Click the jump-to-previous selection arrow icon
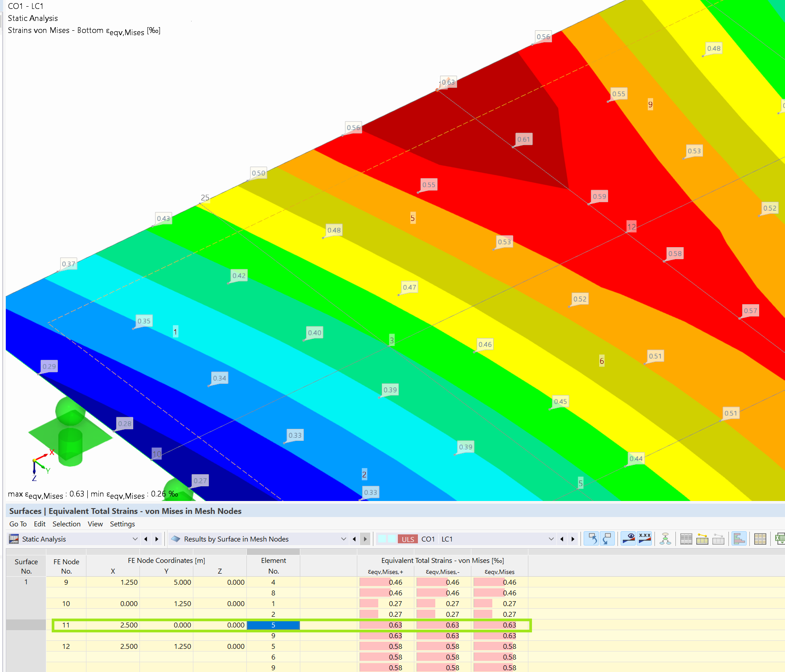Screen dimensions: 785x672 coord(591,539)
